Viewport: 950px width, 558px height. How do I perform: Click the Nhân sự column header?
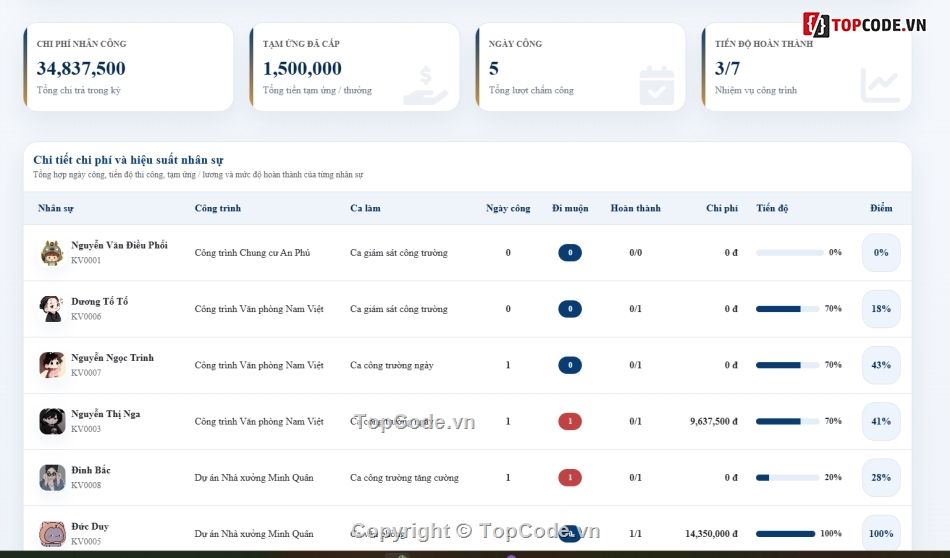56,208
